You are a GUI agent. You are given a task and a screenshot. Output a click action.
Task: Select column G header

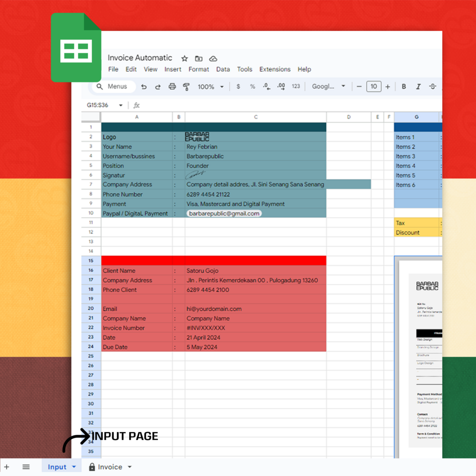[416, 117]
